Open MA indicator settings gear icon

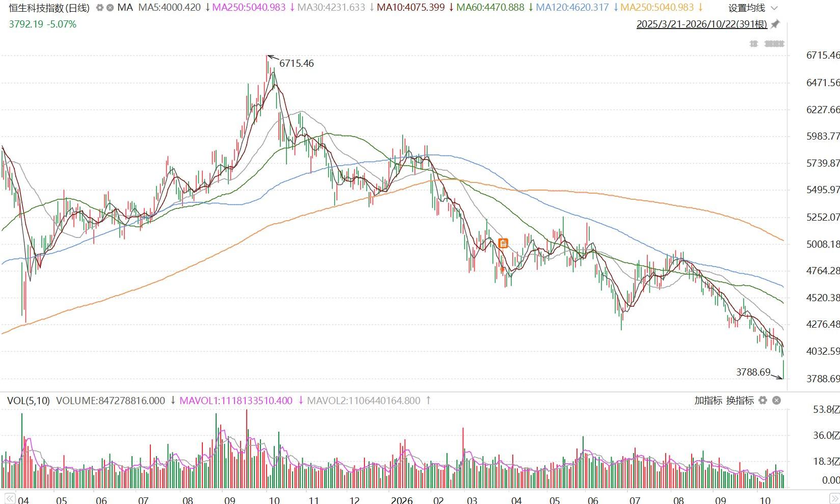[100, 8]
